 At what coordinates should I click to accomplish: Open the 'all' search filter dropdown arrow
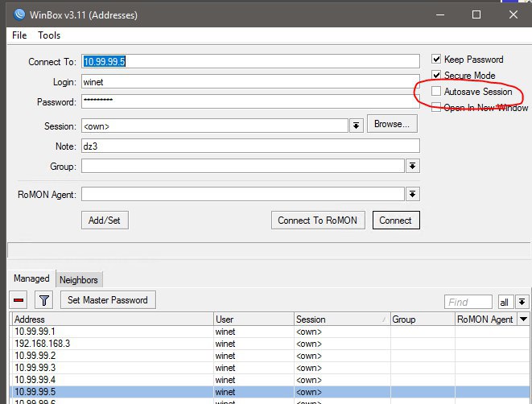[x=522, y=302]
